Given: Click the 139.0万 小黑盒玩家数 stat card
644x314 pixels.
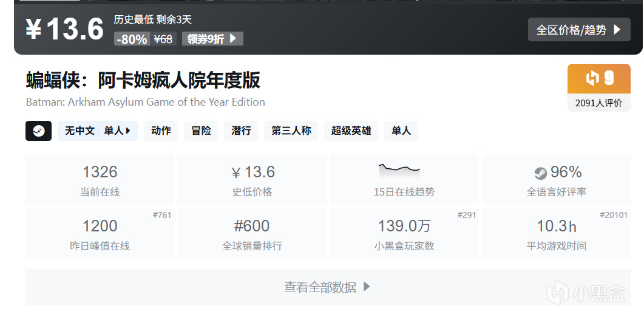Looking at the screenshot, I should tap(404, 234).
